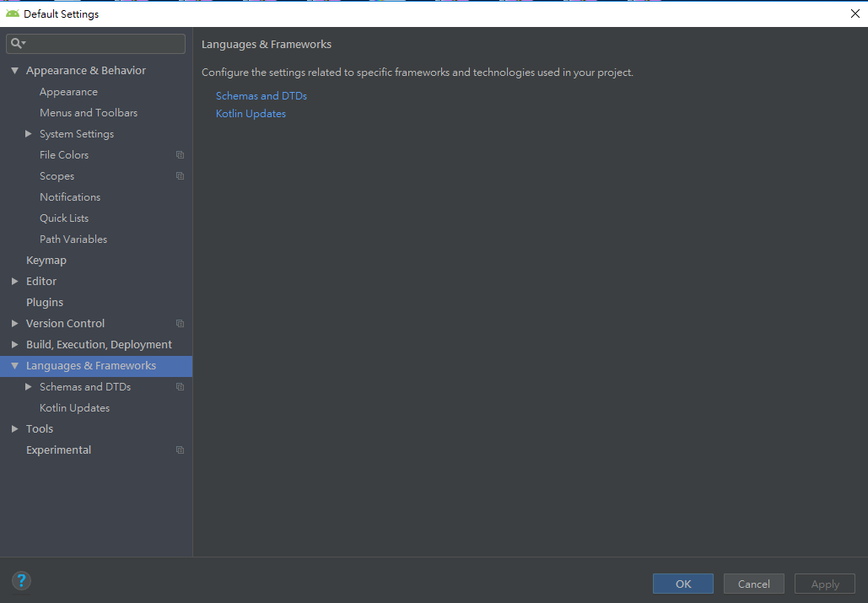Collapse the Languages & Frameworks section
Image resolution: width=868 pixels, height=603 pixels.
click(13, 365)
